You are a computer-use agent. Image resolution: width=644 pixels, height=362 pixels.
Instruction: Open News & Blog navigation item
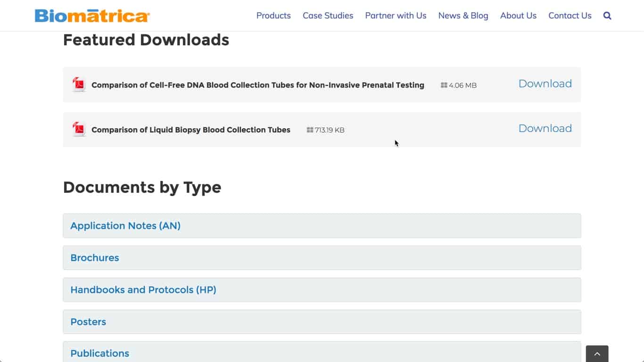[463, 16]
